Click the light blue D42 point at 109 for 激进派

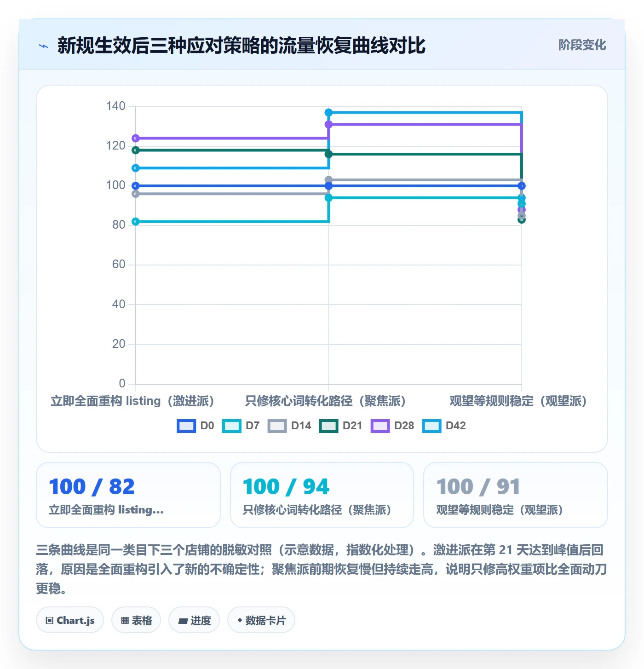click(x=136, y=168)
